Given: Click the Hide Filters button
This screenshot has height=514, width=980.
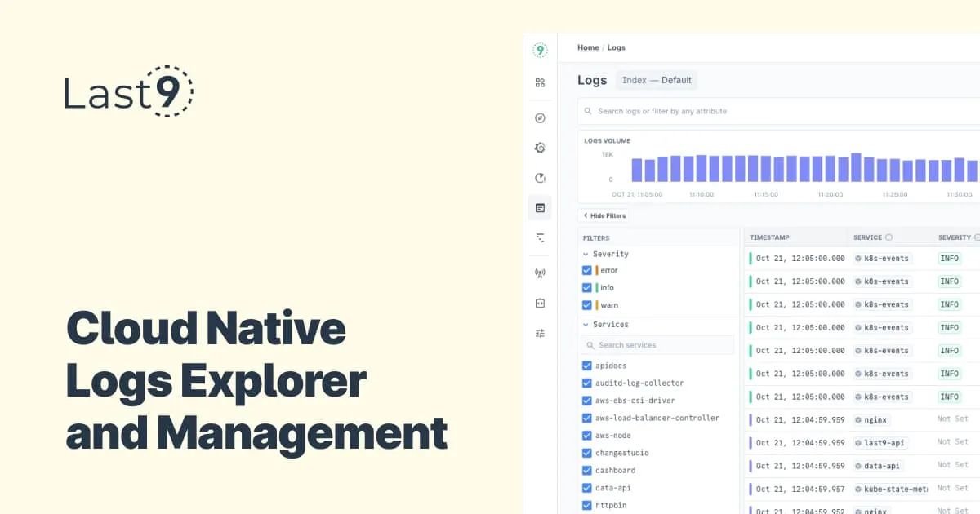Looking at the screenshot, I should [x=604, y=215].
